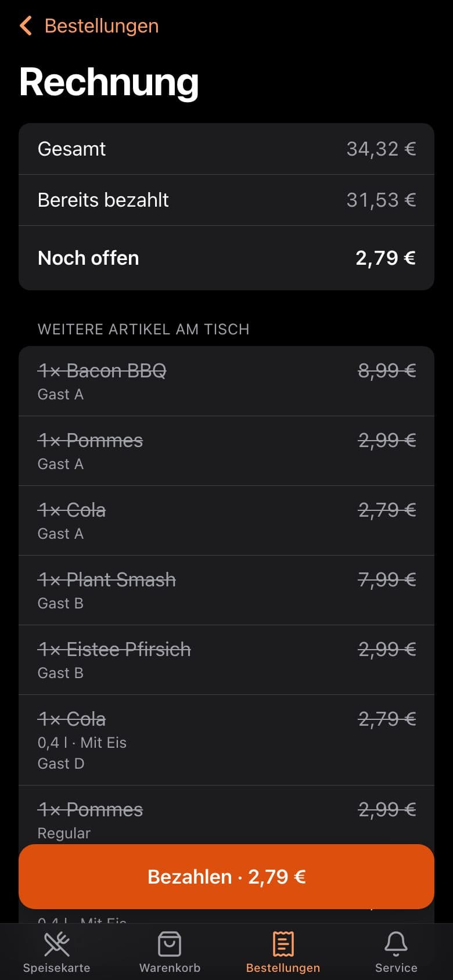
Task: Select the Bestellungen receipt icon
Action: point(283,944)
